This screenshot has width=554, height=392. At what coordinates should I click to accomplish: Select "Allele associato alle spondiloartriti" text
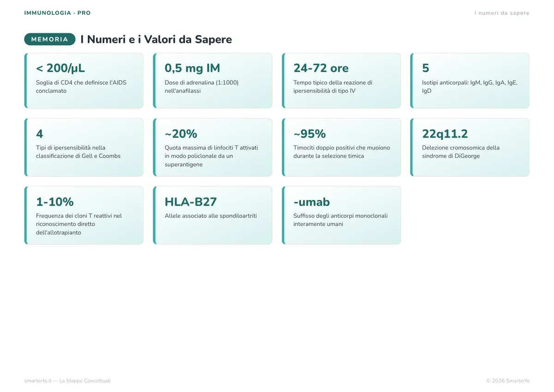click(x=211, y=216)
